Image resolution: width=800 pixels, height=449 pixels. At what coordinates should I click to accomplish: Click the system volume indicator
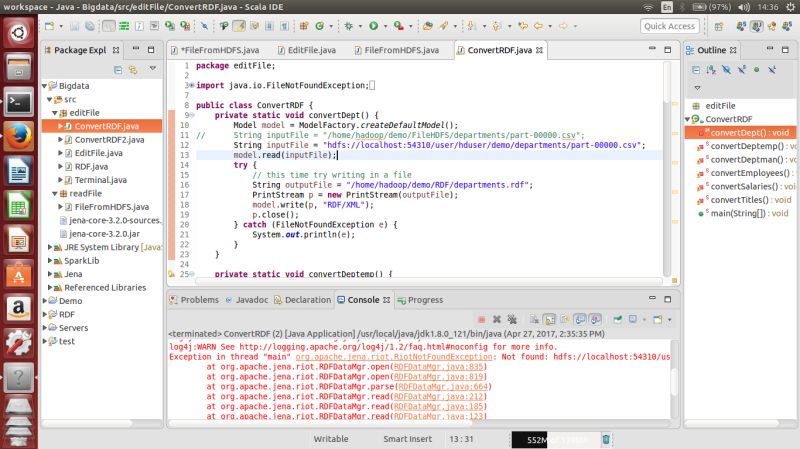743,7
